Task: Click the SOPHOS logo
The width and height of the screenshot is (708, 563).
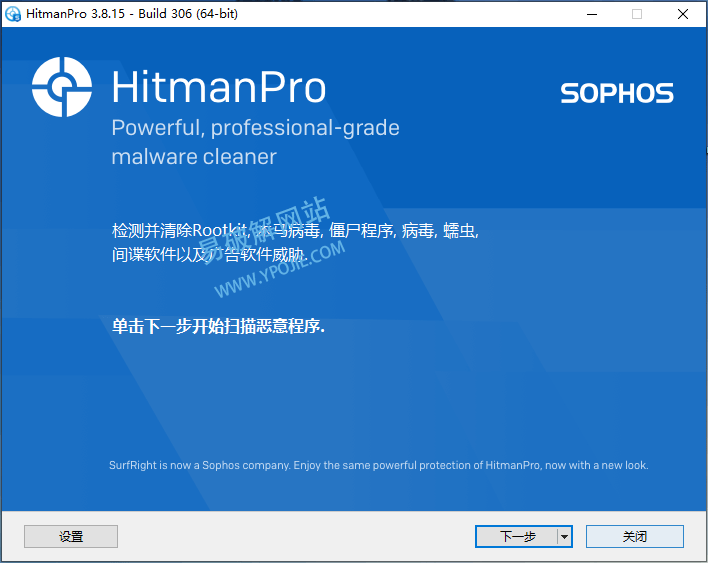Action: (x=617, y=93)
